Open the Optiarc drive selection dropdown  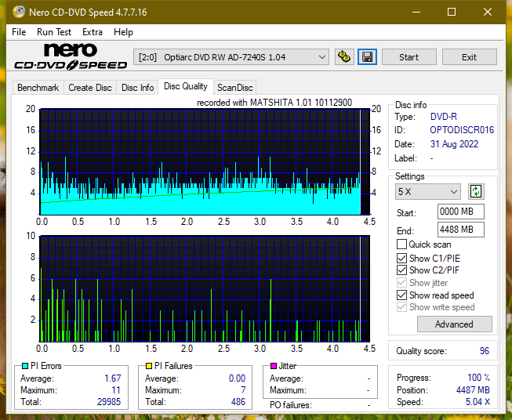[x=231, y=57]
